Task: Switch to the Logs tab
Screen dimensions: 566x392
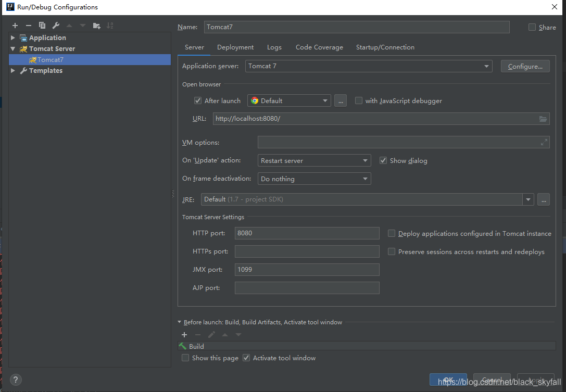Action: coord(274,47)
